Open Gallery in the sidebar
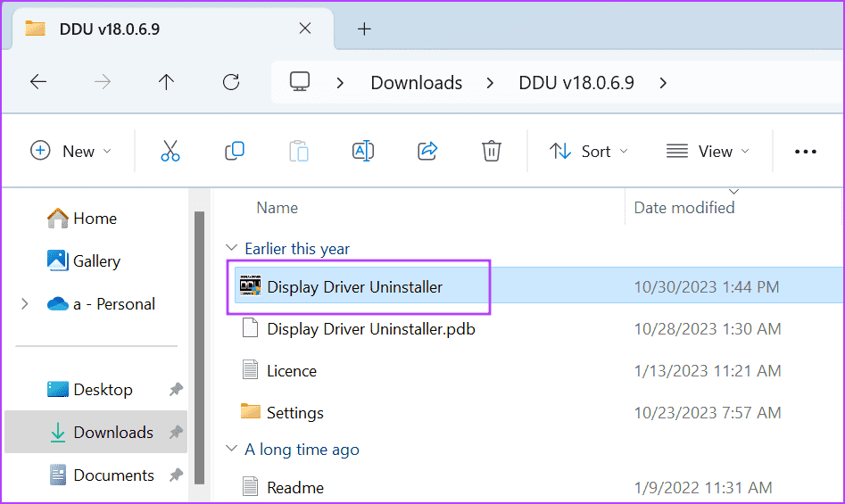Image resolution: width=845 pixels, height=504 pixels. pyautogui.click(x=84, y=261)
